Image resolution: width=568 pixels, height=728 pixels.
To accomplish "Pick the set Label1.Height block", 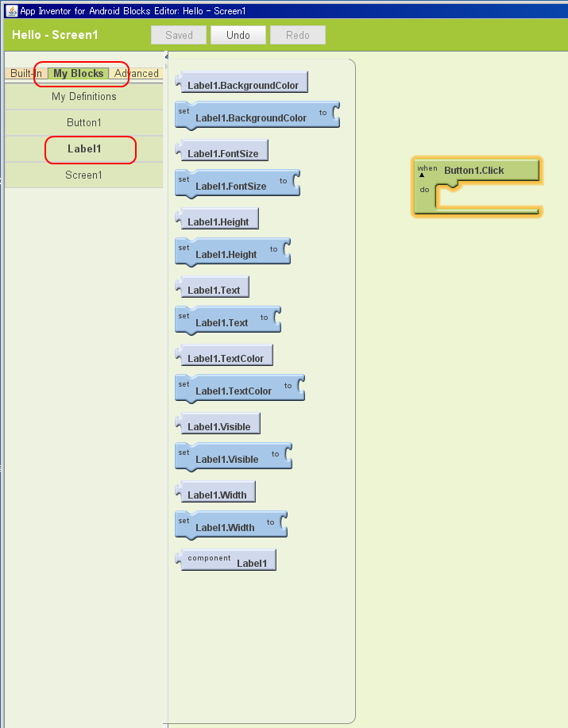I will click(x=233, y=251).
